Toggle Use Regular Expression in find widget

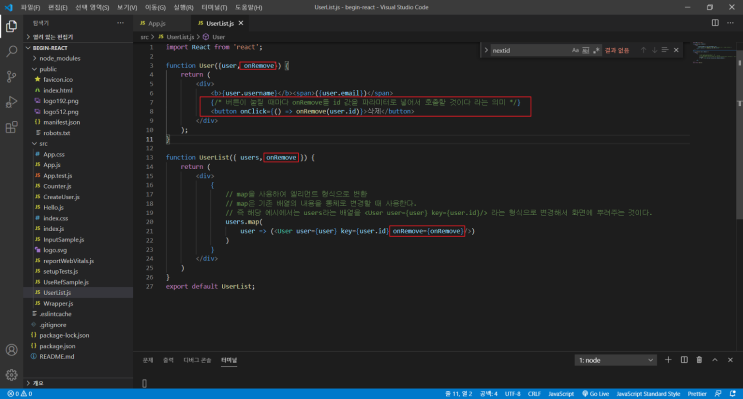[x=596, y=50]
